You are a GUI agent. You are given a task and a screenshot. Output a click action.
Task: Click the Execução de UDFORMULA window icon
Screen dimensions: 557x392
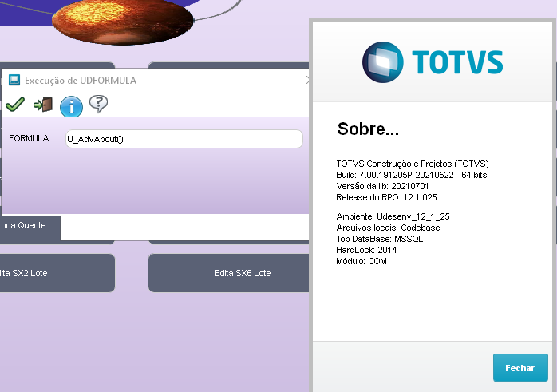click(x=14, y=80)
